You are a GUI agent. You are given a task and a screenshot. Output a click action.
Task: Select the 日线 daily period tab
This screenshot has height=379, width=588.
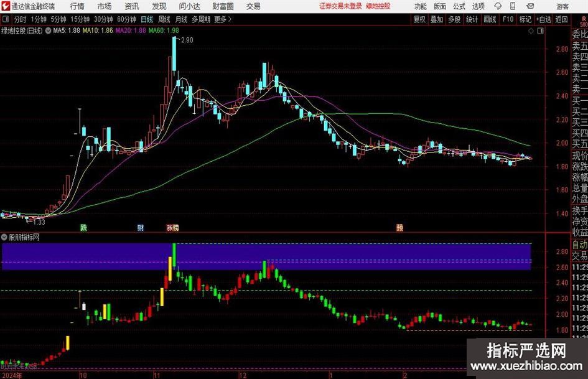[147, 19]
